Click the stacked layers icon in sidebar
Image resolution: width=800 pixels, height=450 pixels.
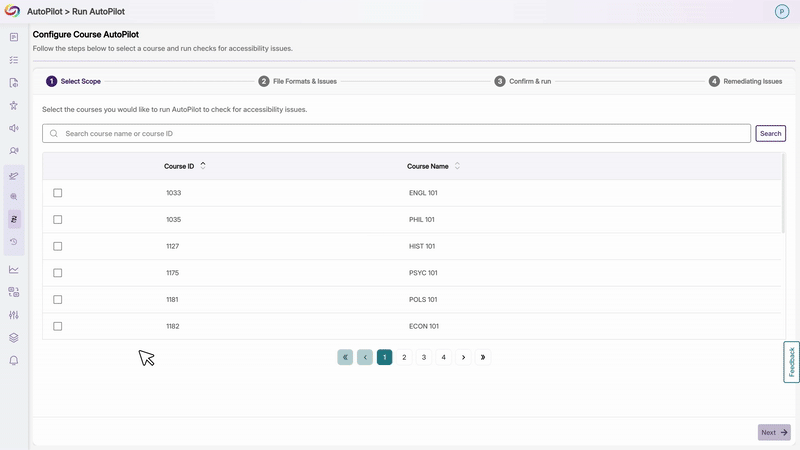coord(14,338)
